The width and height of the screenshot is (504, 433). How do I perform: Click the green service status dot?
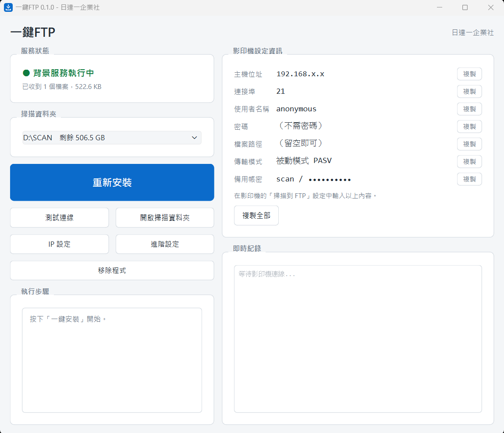coord(26,73)
